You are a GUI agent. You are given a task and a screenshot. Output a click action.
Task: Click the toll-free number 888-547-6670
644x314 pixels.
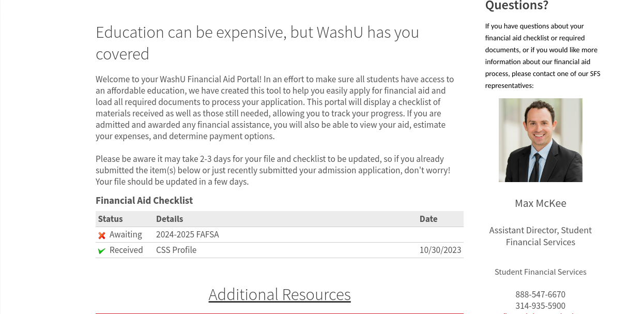coord(540,294)
